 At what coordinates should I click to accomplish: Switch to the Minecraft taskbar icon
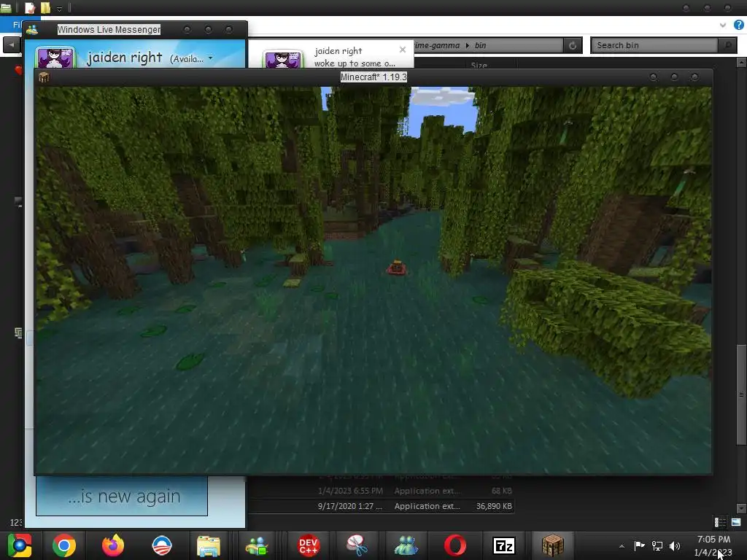tap(553, 545)
